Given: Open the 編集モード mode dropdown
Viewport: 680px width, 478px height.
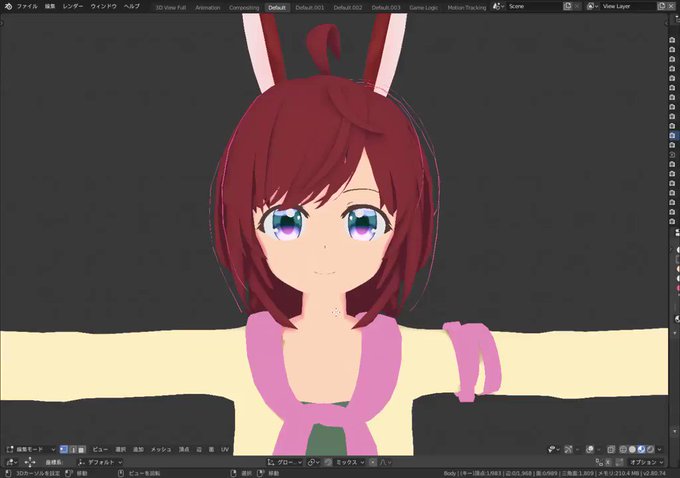Looking at the screenshot, I should point(31,449).
